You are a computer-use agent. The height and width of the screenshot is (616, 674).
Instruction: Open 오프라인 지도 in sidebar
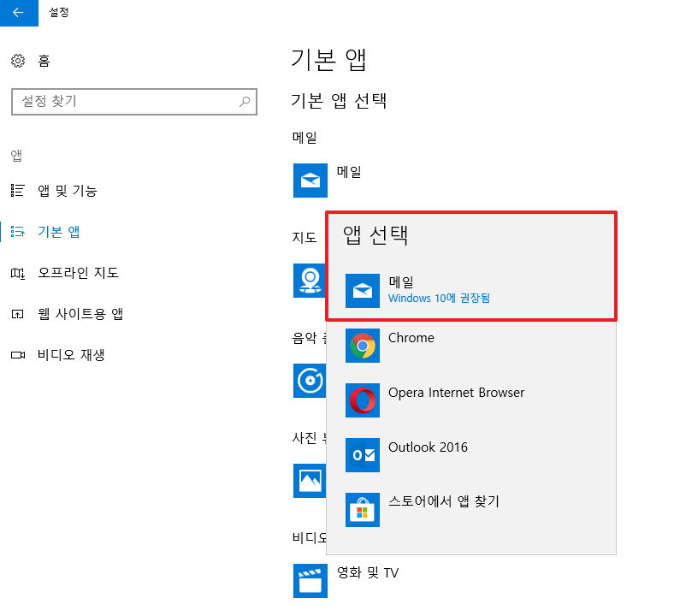pos(78,273)
